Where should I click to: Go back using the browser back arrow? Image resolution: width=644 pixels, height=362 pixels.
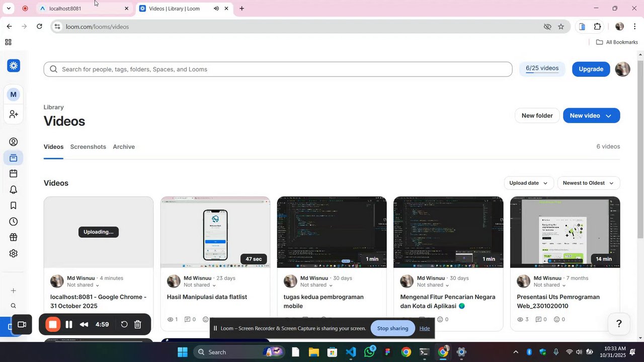pos(9,27)
